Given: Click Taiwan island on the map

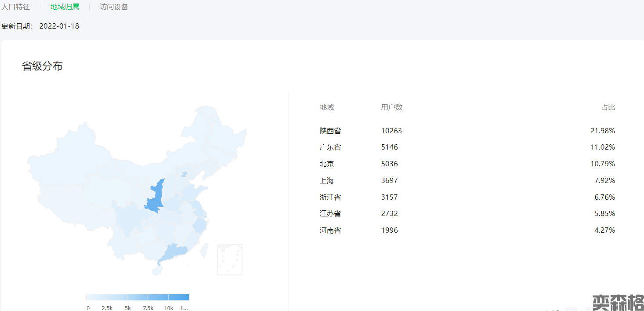Looking at the screenshot, I should point(204,250).
